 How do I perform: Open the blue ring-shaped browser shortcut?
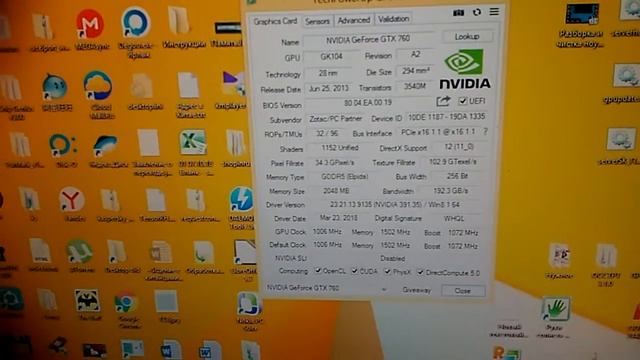click(136, 22)
